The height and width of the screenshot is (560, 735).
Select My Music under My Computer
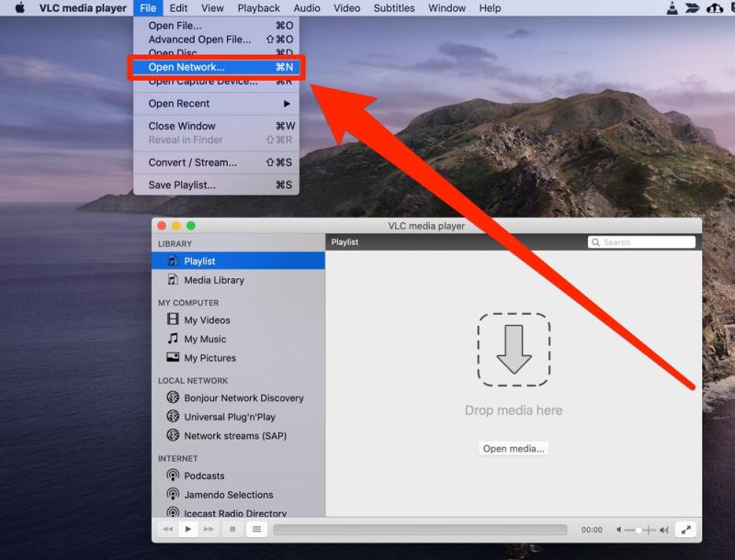208,339
